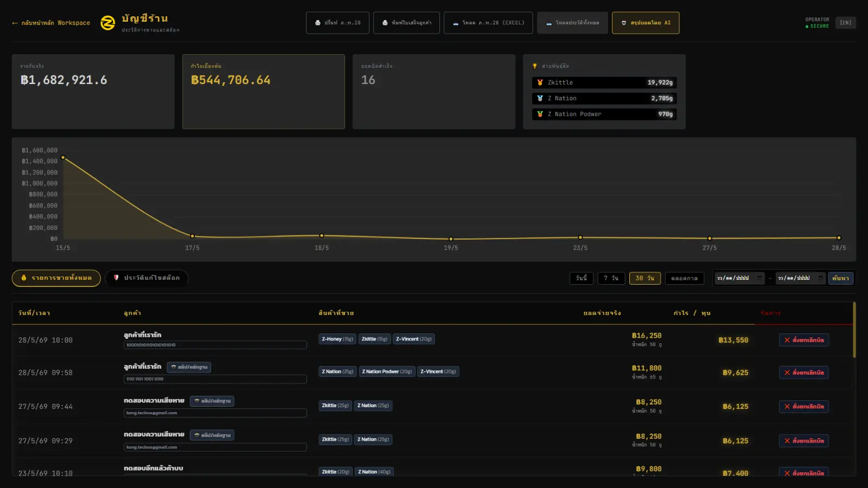Filter sales to the last 30 days
The width and height of the screenshot is (868, 488).
coord(645,278)
